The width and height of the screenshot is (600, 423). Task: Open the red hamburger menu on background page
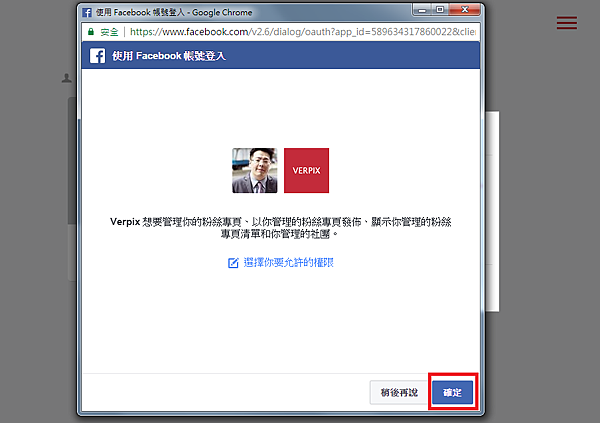[567, 23]
